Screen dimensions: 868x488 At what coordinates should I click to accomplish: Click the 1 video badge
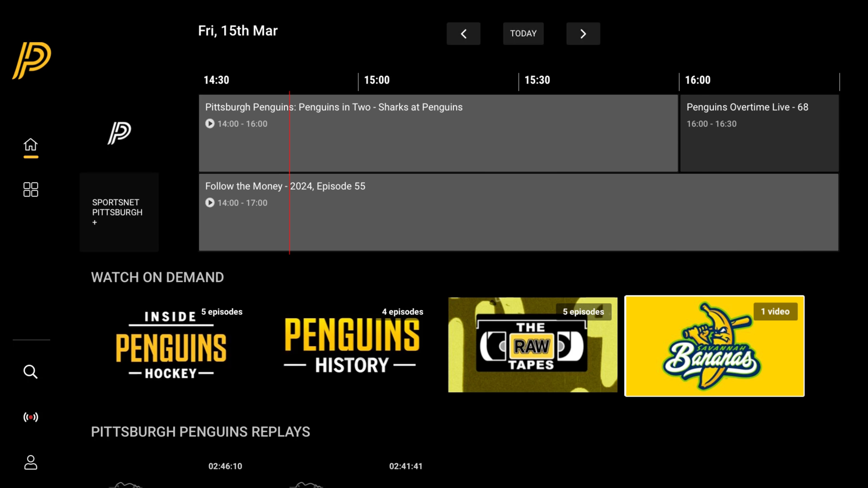tap(775, 311)
